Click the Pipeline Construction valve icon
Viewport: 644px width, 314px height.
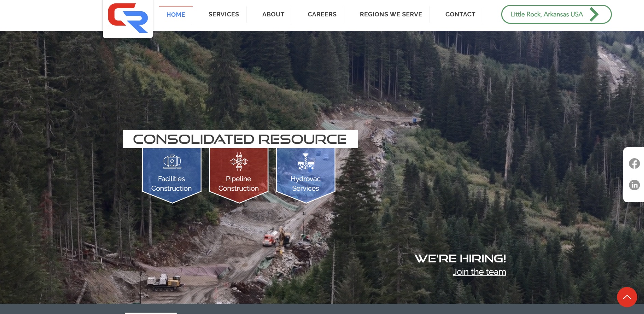tap(239, 161)
